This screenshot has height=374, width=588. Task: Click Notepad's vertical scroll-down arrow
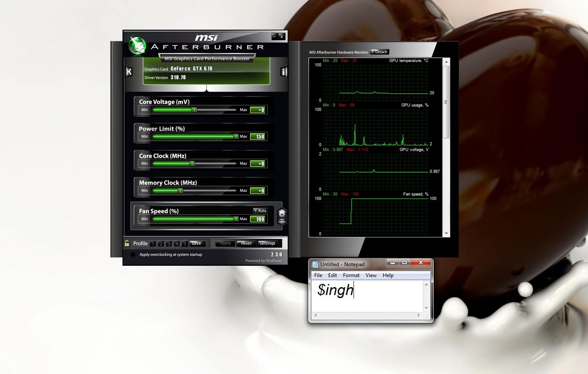click(x=426, y=308)
